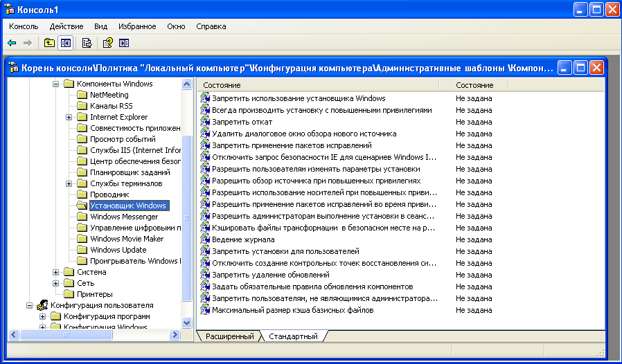This screenshot has width=622, height=364.
Task: Click folder icon of Каналы RSS
Action: coord(82,106)
